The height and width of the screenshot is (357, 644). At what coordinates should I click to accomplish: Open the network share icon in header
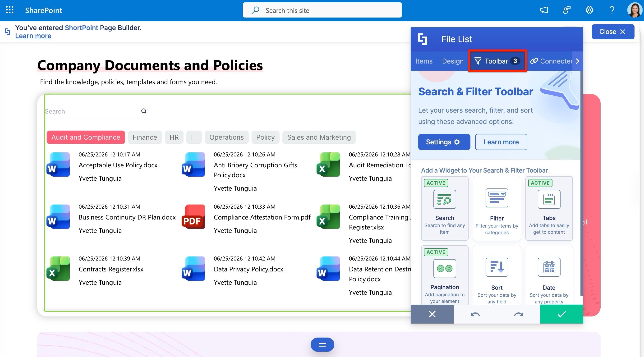566,10
